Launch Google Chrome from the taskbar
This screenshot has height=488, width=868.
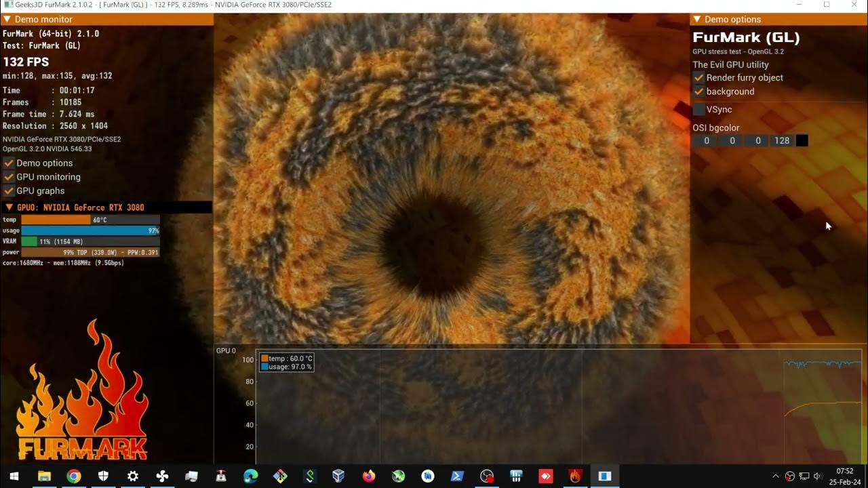(x=74, y=476)
